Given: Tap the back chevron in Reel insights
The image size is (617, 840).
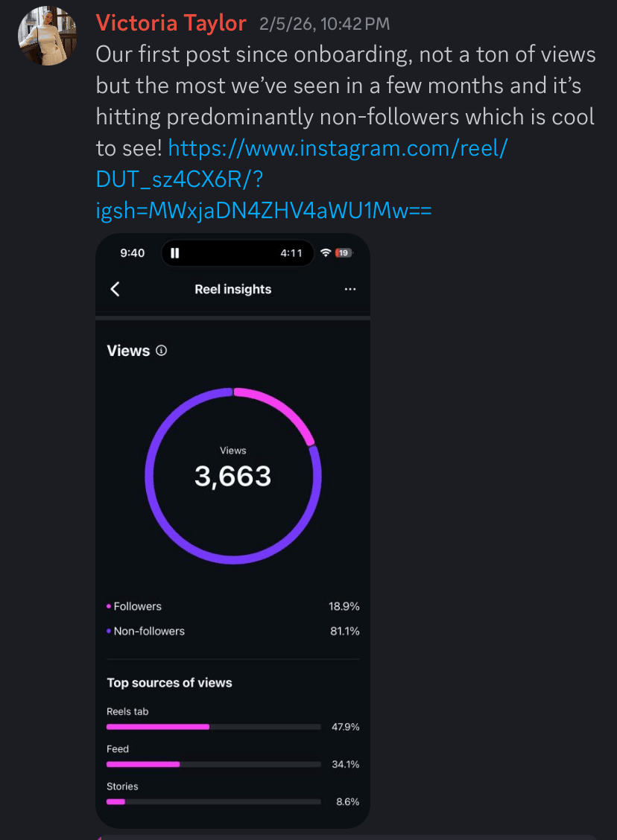Looking at the screenshot, I should tap(116, 289).
